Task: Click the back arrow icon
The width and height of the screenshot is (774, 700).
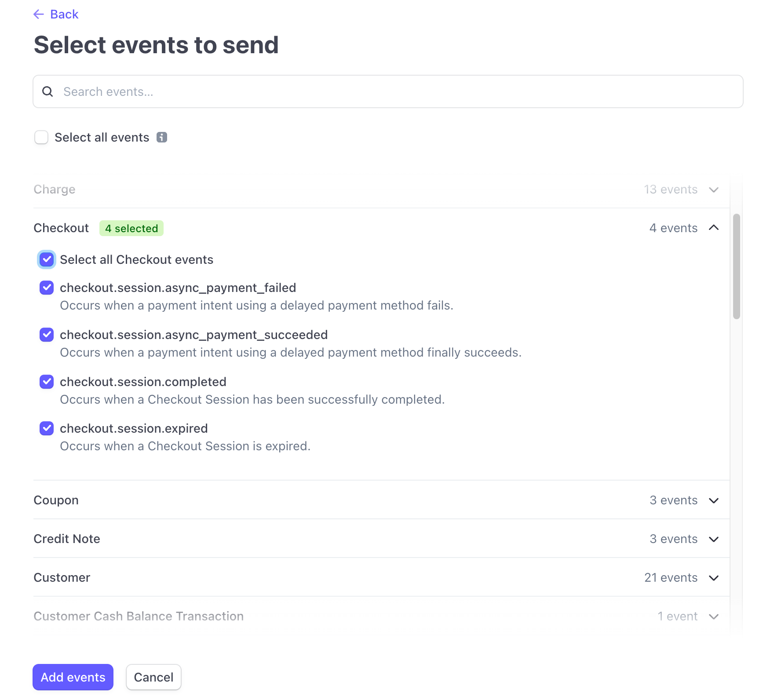Action: click(x=39, y=15)
